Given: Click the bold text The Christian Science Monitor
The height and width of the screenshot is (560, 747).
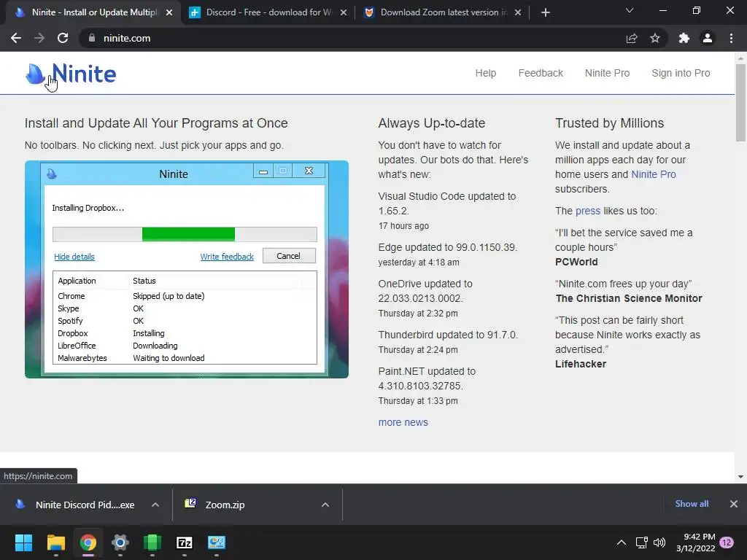Looking at the screenshot, I should pos(629,298).
